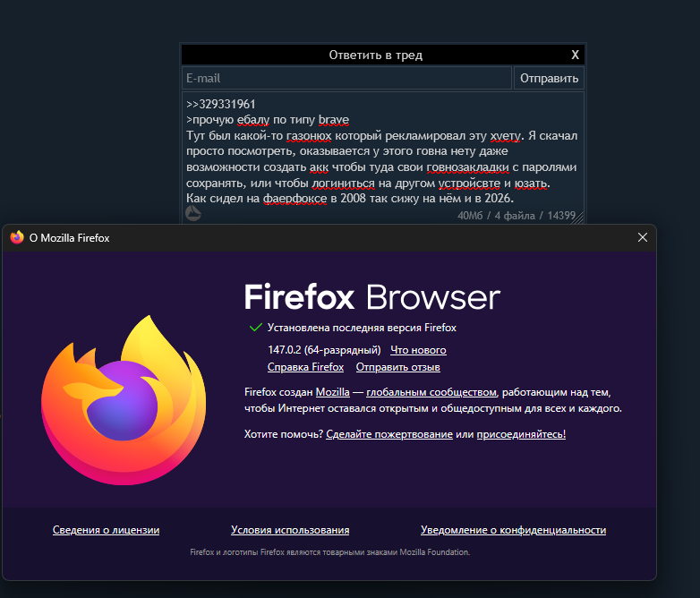Click the Firefox icon in dialog title bar
The image size is (700, 598).
point(17,237)
